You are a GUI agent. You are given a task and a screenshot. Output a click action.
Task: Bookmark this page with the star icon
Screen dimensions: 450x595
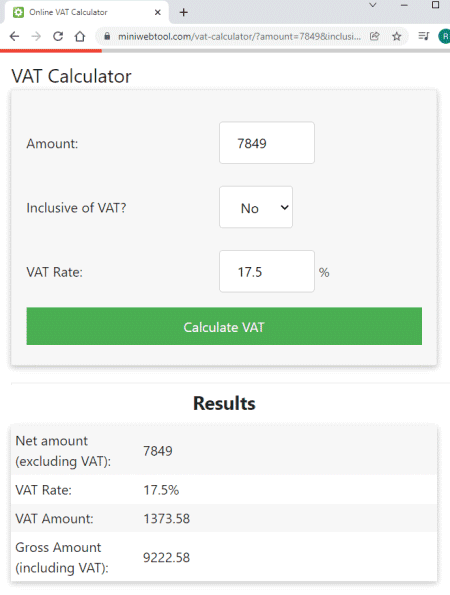click(397, 36)
